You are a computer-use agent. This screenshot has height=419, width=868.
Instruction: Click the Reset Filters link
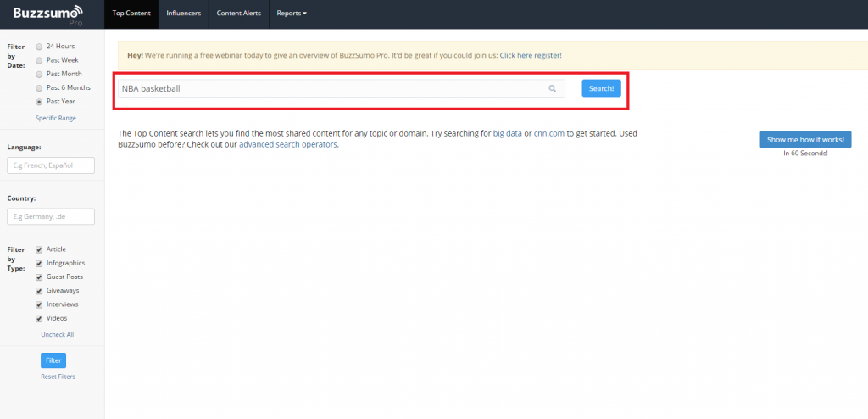point(58,377)
